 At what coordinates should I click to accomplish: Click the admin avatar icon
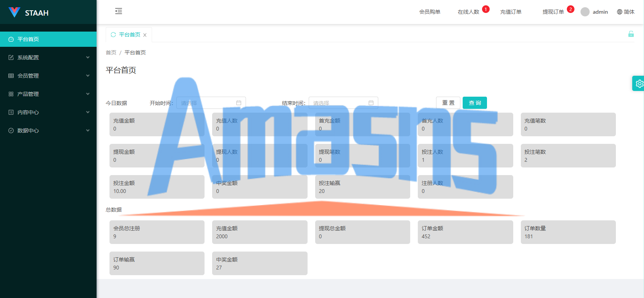point(585,12)
